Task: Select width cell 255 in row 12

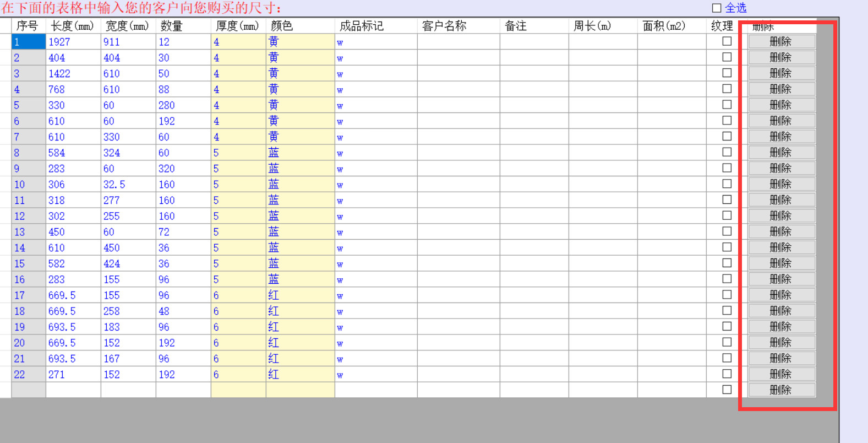Action: tap(128, 216)
